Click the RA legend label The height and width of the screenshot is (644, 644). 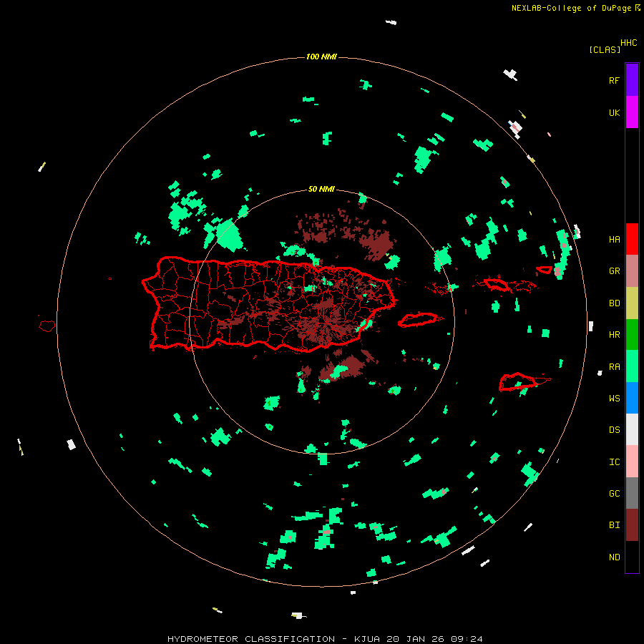pos(614,367)
